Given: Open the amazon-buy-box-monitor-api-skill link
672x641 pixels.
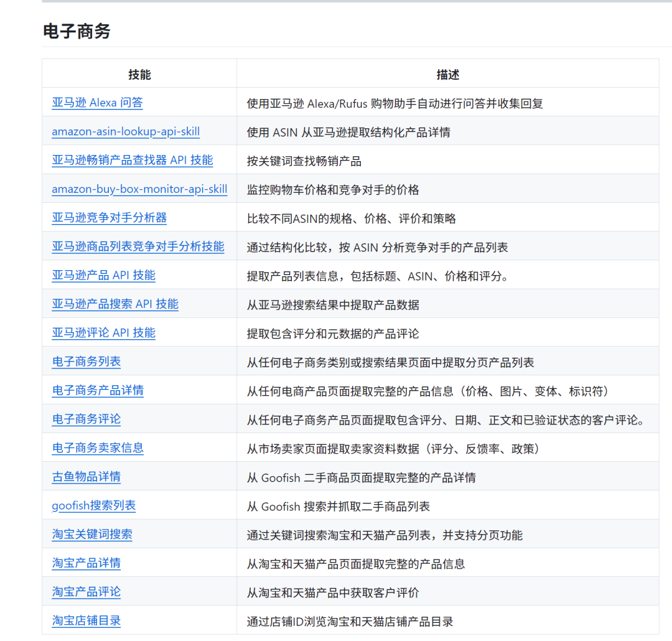Looking at the screenshot, I should (139, 189).
